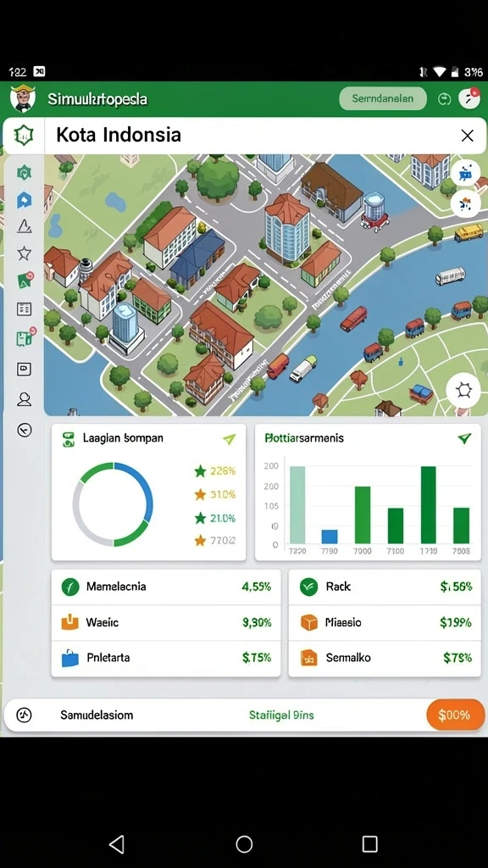The height and width of the screenshot is (868, 488).
Task: Select the Mamelacnia row
Action: [x=166, y=587]
